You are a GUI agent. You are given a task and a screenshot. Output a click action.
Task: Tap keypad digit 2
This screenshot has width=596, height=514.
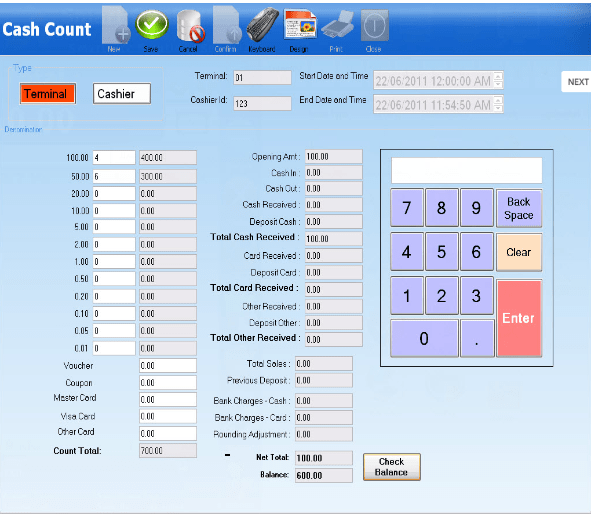click(x=441, y=296)
